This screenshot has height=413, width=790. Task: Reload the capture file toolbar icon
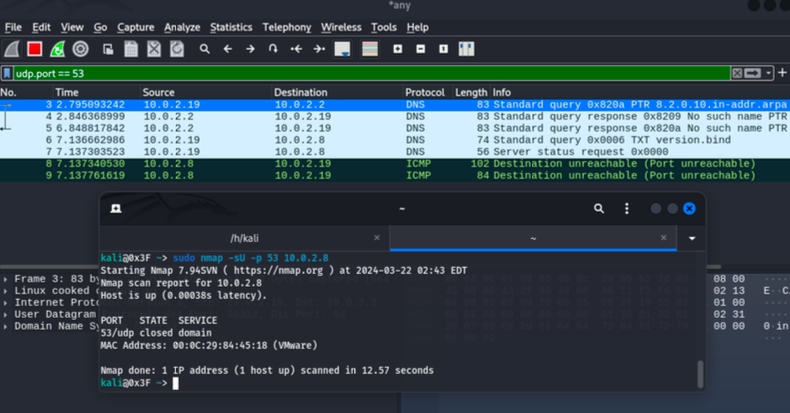(x=177, y=49)
